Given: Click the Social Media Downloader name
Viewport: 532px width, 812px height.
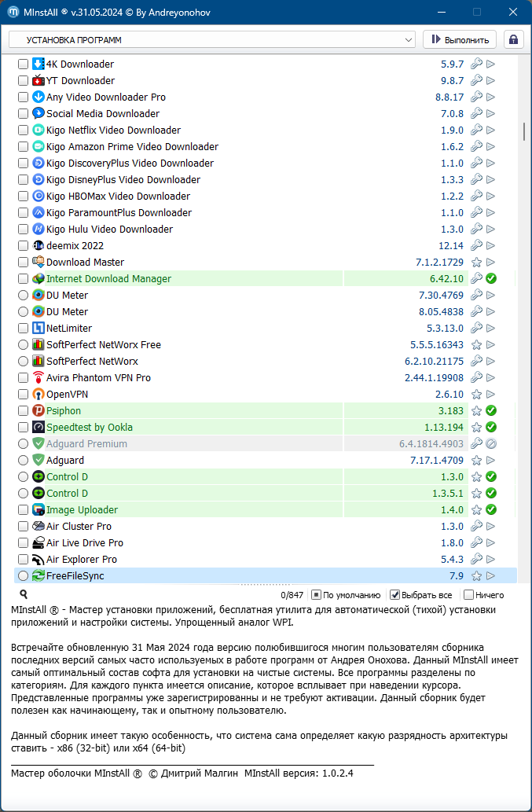Looking at the screenshot, I should [103, 113].
